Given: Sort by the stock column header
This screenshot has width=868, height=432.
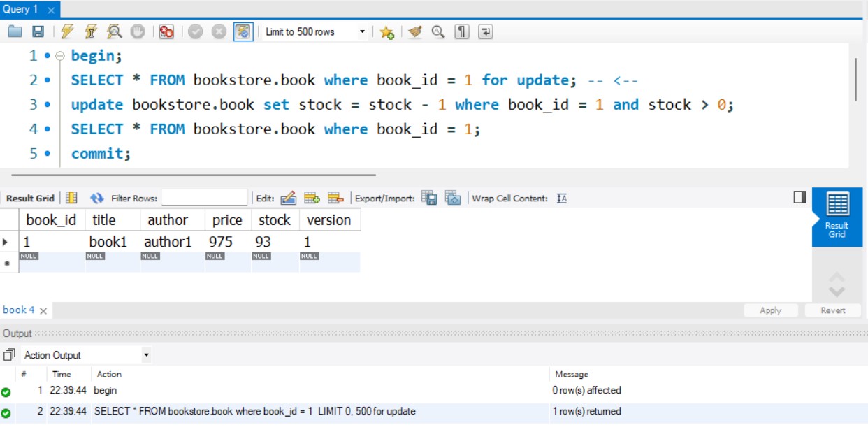Looking at the screenshot, I should tap(275, 219).
